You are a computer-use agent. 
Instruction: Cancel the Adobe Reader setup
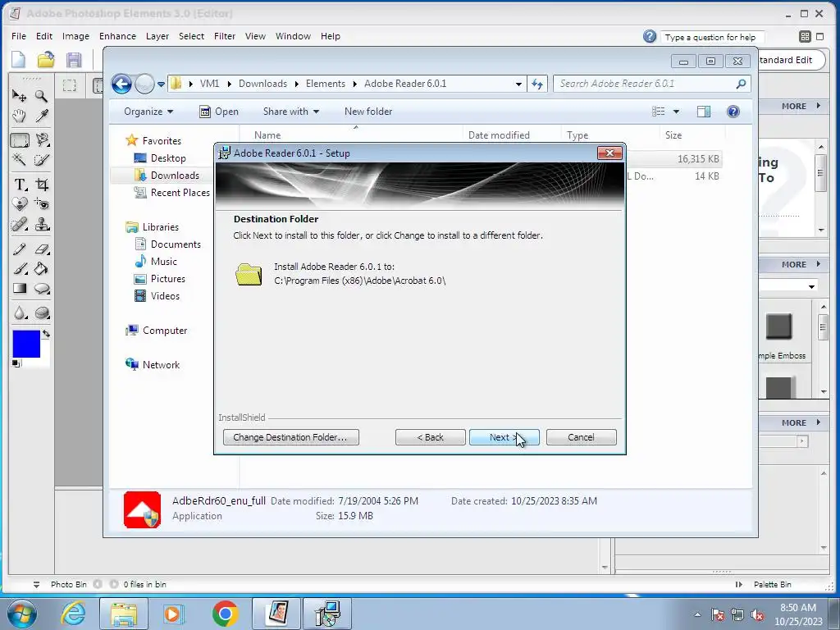click(x=582, y=437)
